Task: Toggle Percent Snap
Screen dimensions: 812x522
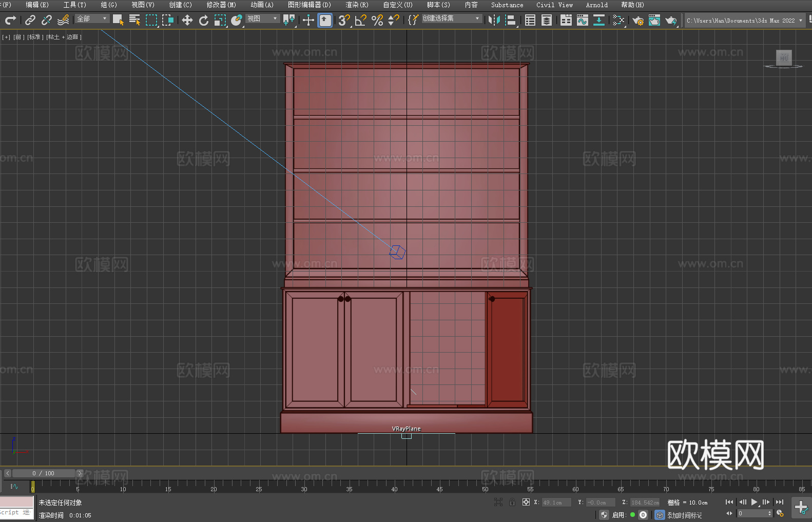Action: click(377, 20)
